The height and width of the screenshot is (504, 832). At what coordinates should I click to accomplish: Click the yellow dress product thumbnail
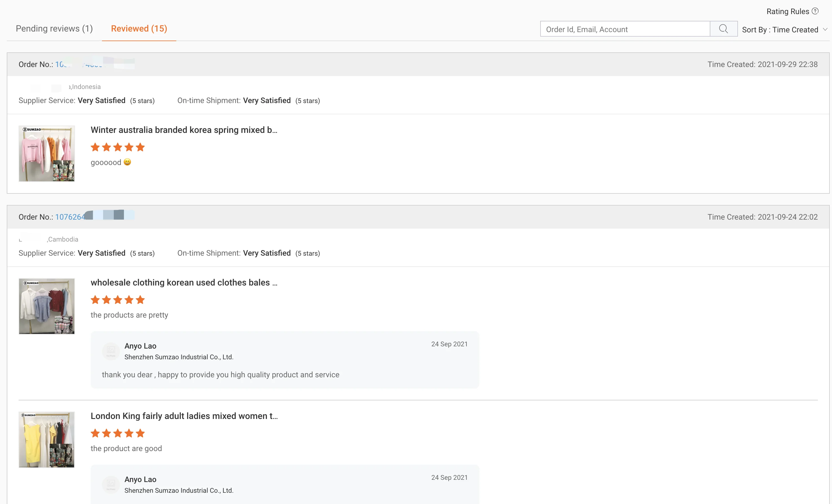pyautogui.click(x=46, y=440)
